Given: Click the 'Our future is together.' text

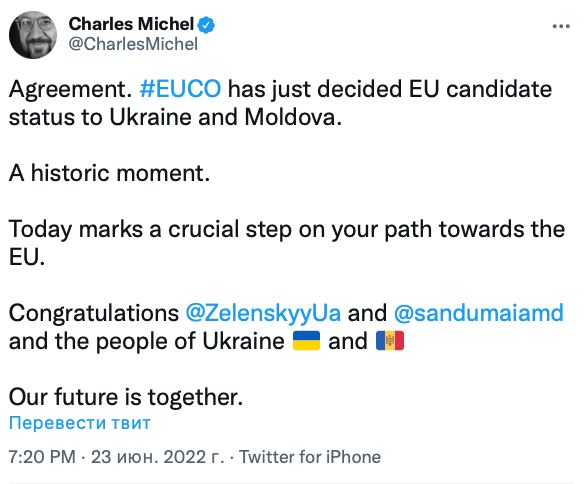Looking at the screenshot, I should [126, 397].
